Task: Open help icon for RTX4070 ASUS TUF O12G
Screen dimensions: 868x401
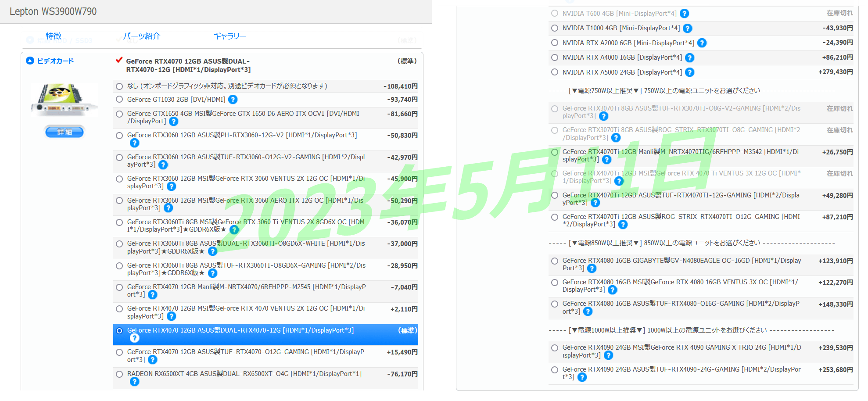Action: pos(153,360)
